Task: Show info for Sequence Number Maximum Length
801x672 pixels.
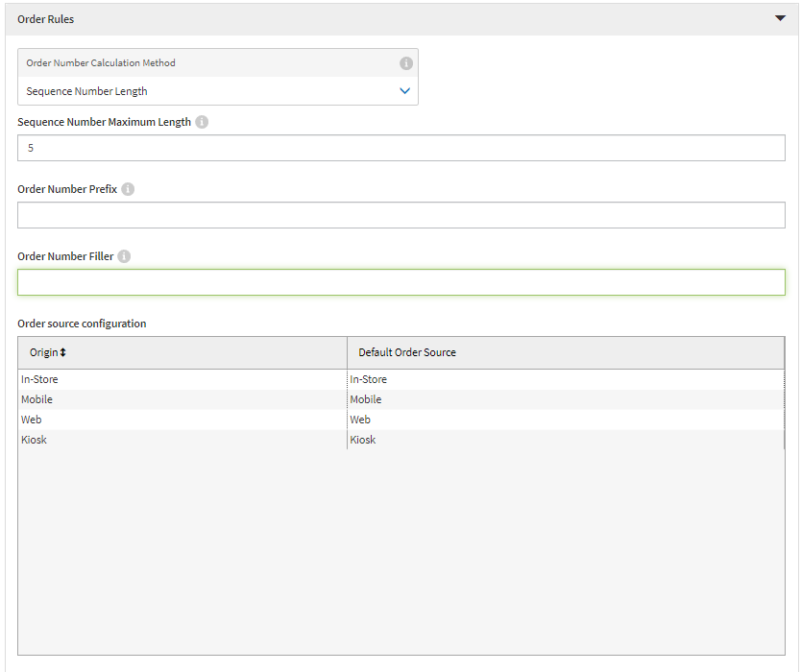Action: pyautogui.click(x=202, y=122)
